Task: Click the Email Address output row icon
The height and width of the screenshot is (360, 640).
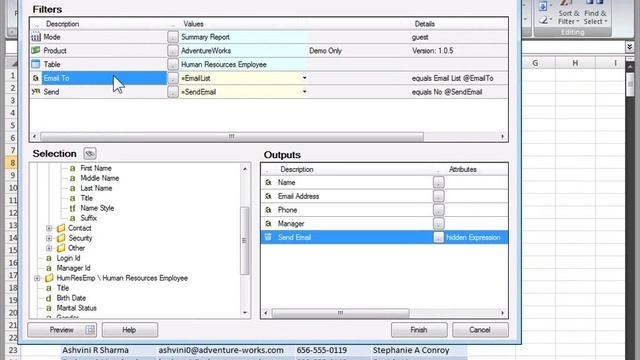Action: click(x=268, y=196)
